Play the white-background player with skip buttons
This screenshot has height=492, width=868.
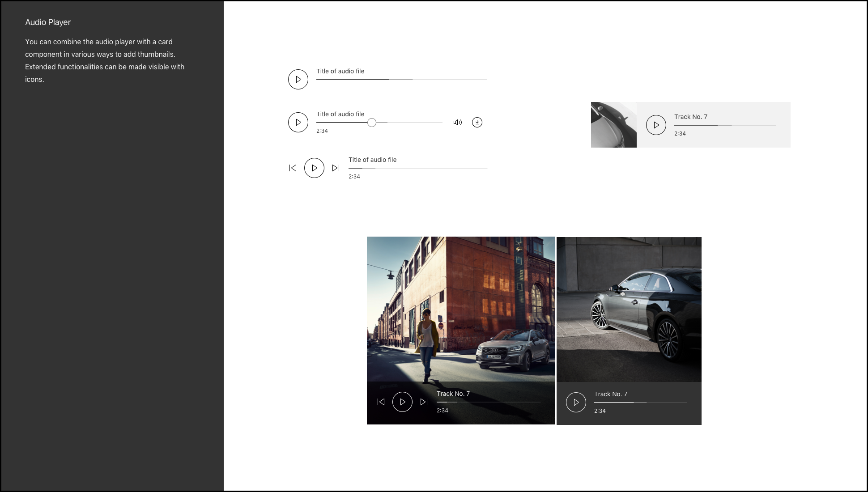[314, 168]
